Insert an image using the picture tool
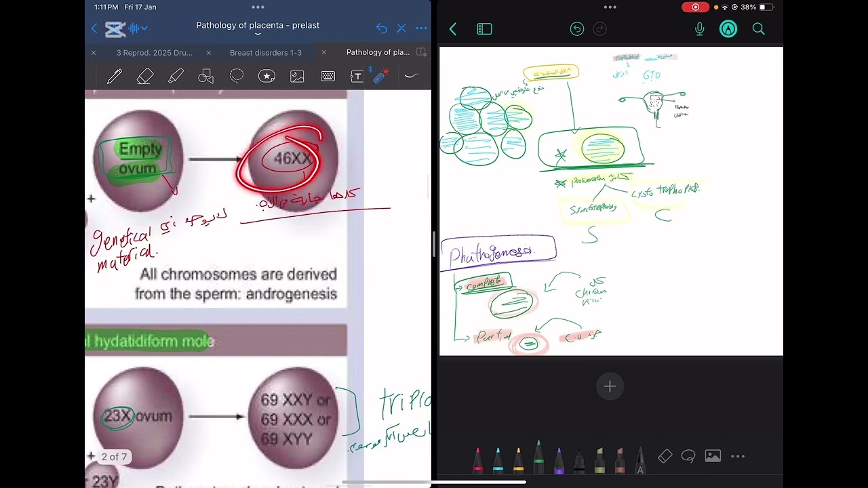Viewport: 868px width, 488px height. coord(297,77)
